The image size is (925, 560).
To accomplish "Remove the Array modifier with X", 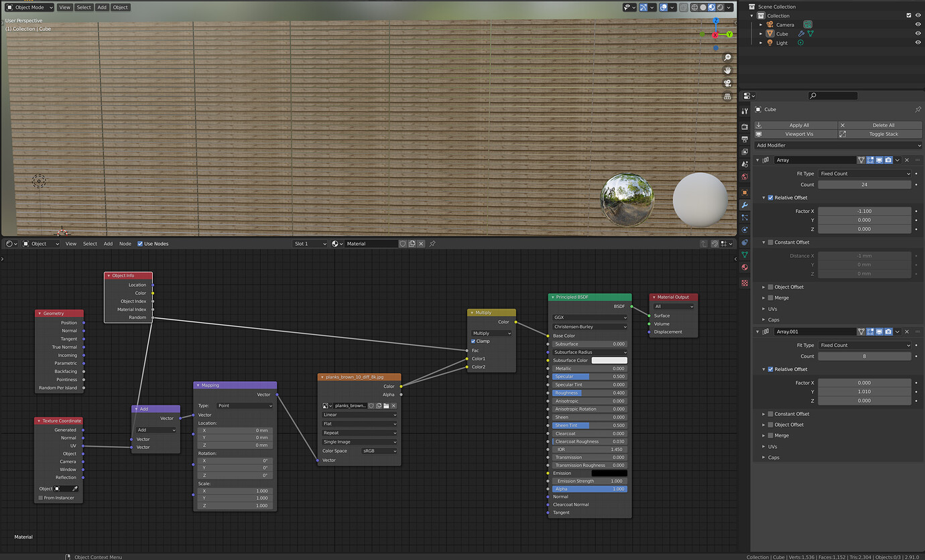I will (x=907, y=160).
